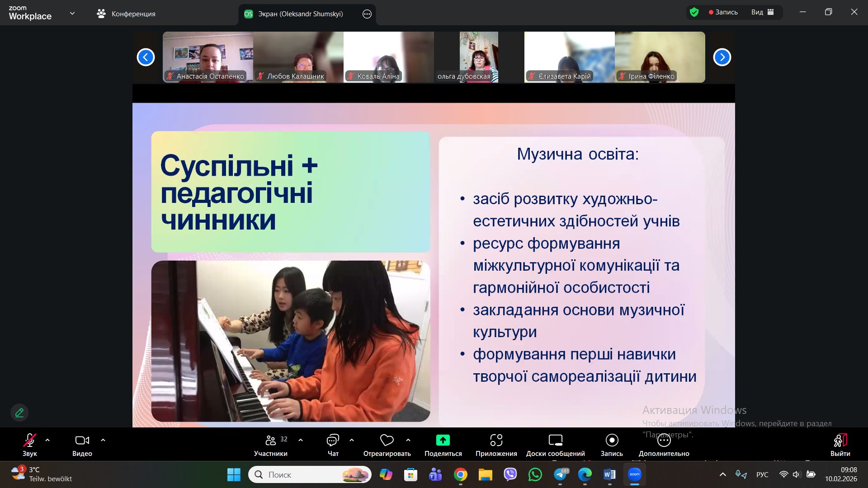Toggle the Record button in toolbar

[612, 441]
